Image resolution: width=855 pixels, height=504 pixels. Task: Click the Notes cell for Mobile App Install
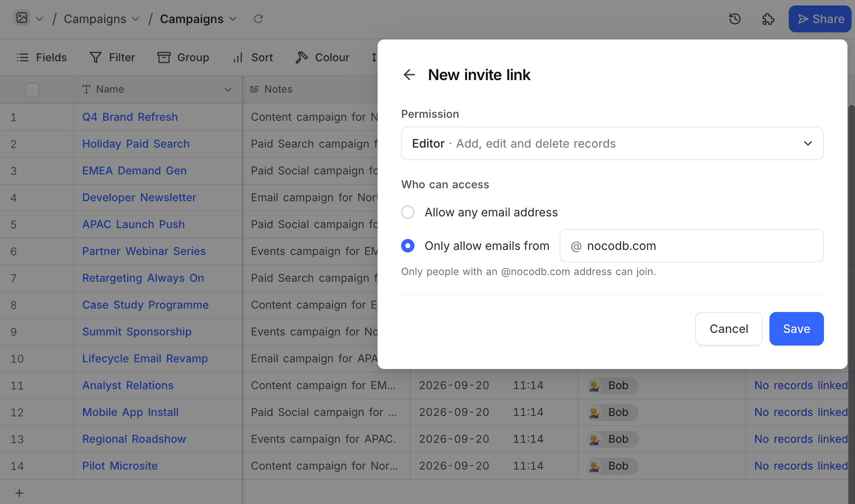coord(326,412)
